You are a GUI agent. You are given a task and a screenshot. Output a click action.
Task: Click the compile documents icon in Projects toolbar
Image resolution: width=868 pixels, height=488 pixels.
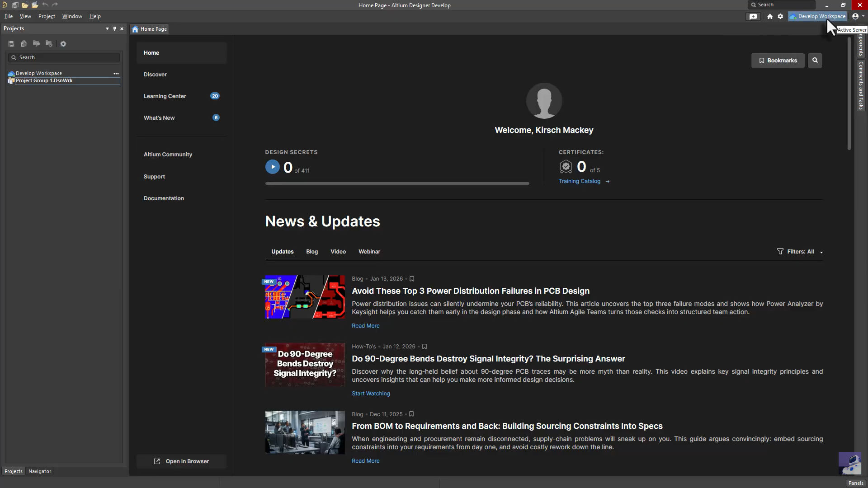point(24,44)
